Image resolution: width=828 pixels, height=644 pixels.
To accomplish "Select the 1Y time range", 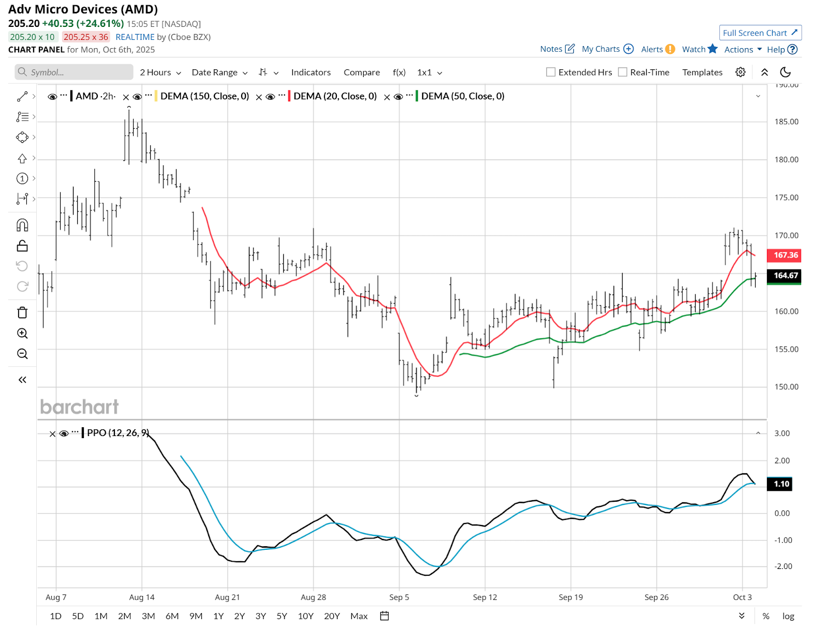I will coord(218,616).
